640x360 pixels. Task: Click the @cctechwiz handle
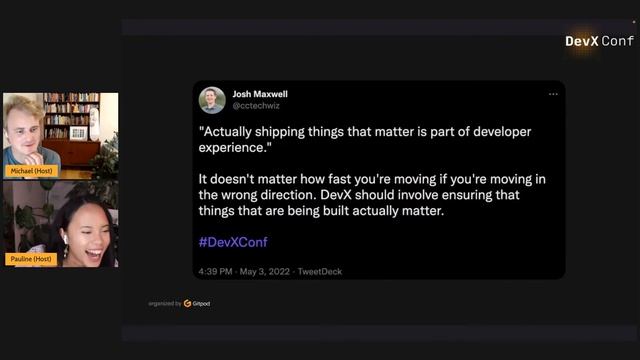256,106
